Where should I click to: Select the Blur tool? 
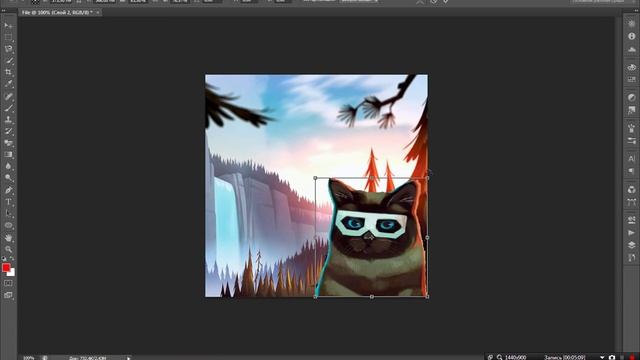pyautogui.click(x=8, y=167)
